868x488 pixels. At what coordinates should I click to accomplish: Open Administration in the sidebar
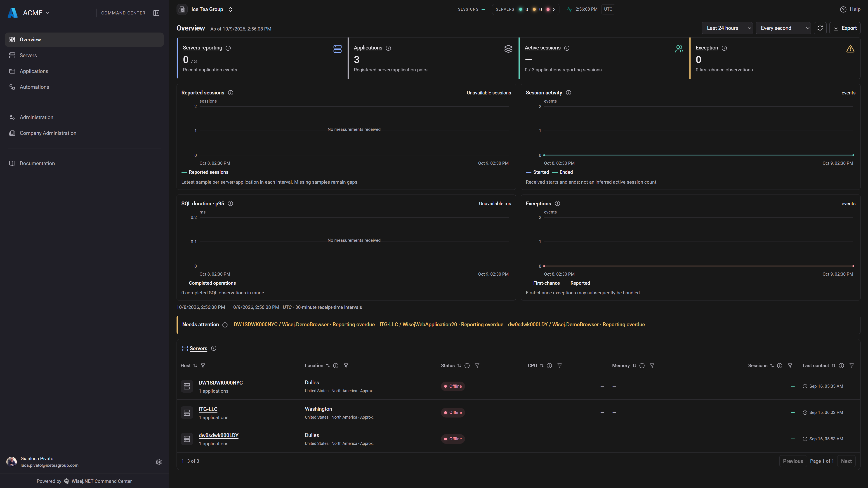click(84, 117)
